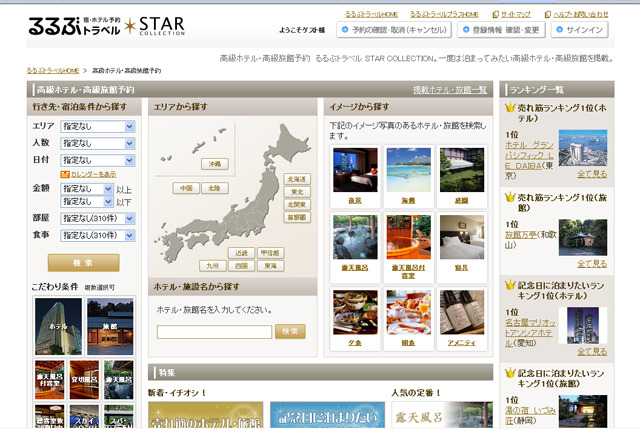Click 検索 button beside hotel name field
Screen dimensions: 640x429
290,331
